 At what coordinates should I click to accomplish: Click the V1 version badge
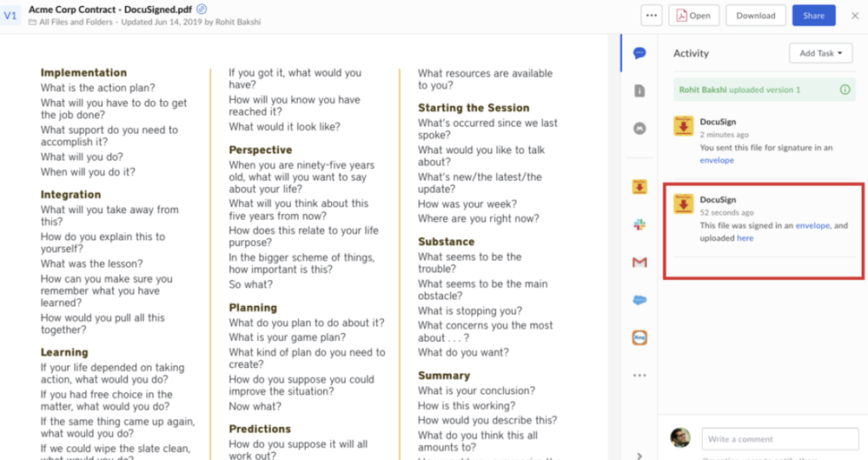(11, 16)
